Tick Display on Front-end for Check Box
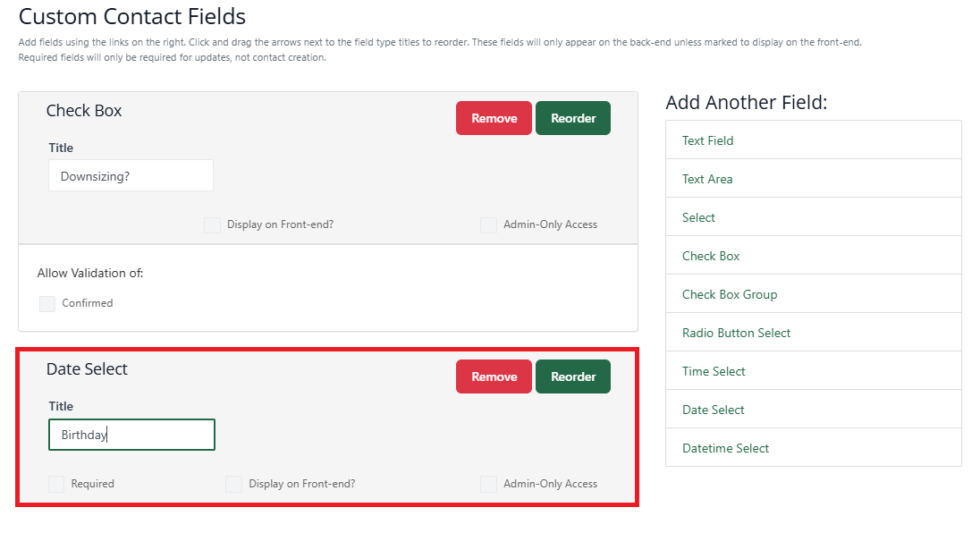Viewport: 980px width, 533px height. pos(213,225)
